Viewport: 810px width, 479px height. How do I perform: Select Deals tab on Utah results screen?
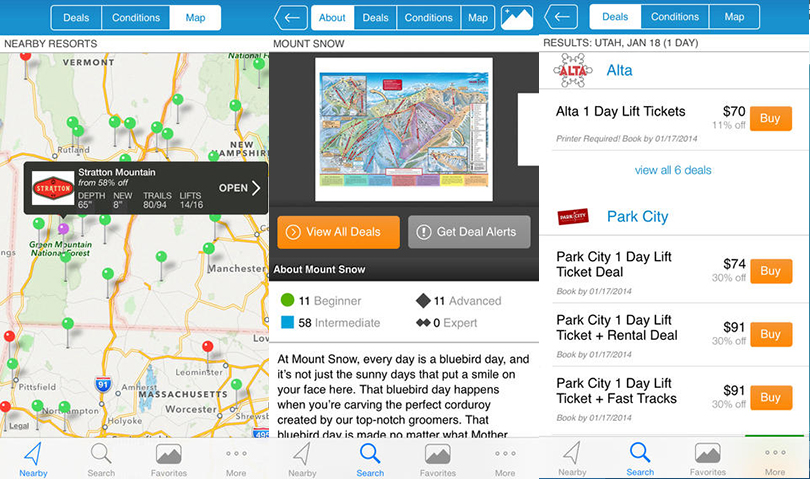pos(615,17)
